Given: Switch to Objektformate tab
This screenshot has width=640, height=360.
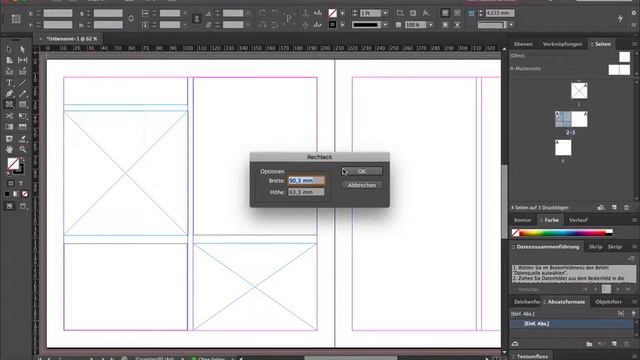Looking at the screenshot, I should pos(608,302).
